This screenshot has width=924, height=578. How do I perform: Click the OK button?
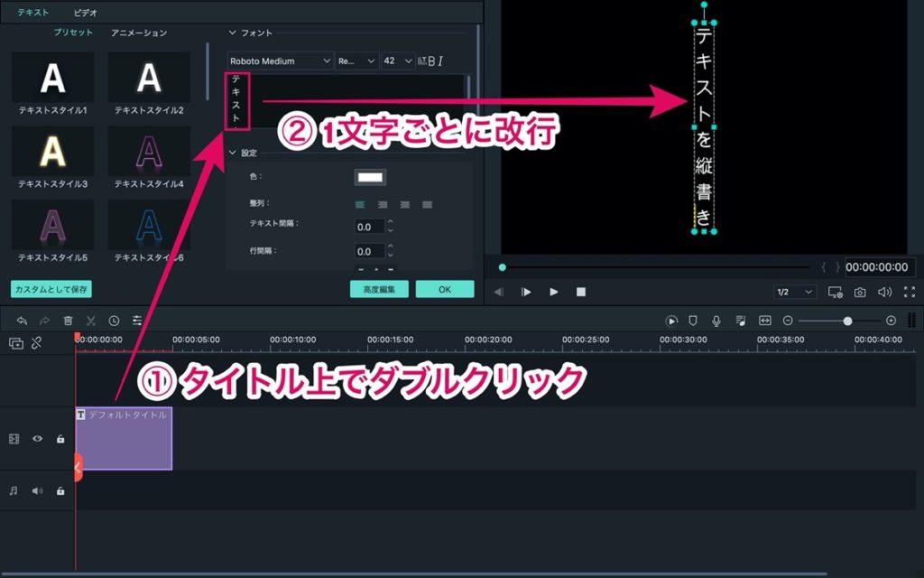tap(445, 289)
